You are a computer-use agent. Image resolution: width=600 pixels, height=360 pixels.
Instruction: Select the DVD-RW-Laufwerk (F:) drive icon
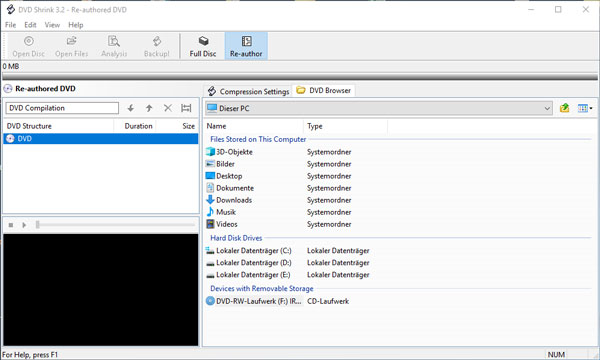click(210, 301)
